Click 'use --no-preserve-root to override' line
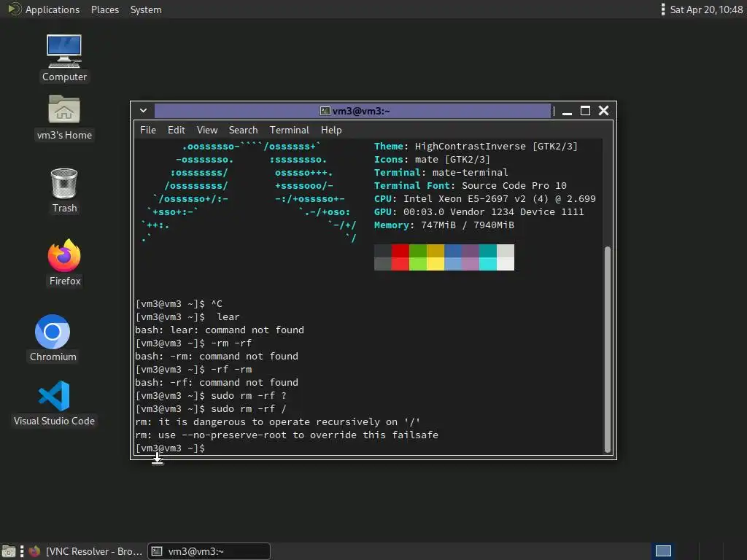747x560 pixels. click(x=287, y=435)
